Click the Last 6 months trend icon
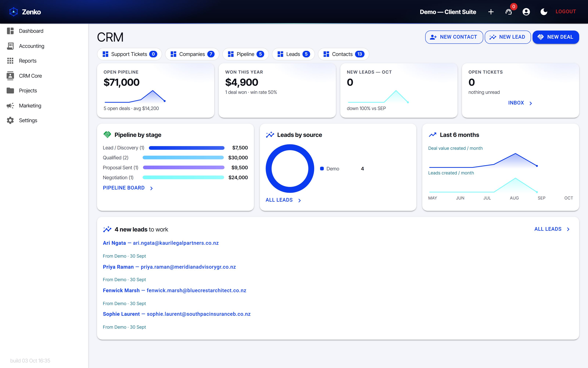 [433, 135]
